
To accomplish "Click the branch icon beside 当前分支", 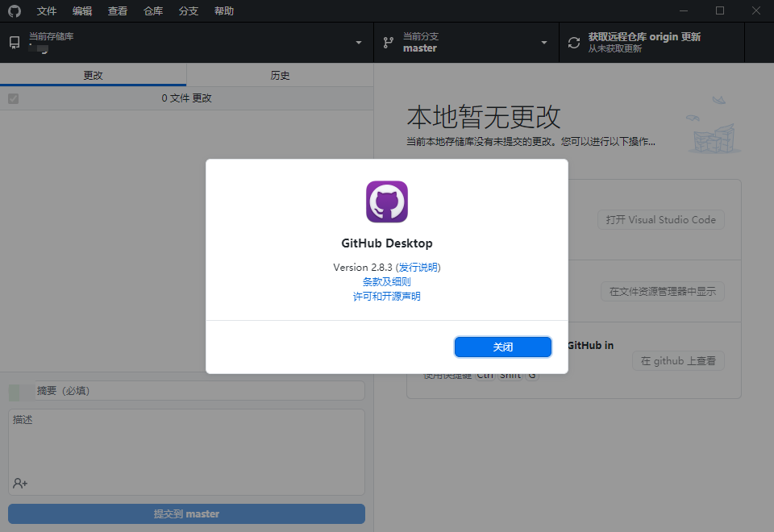I will point(389,43).
